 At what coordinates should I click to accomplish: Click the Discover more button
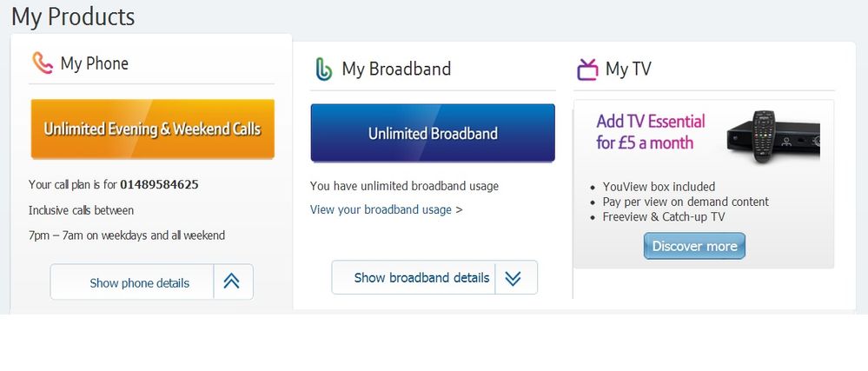(694, 246)
